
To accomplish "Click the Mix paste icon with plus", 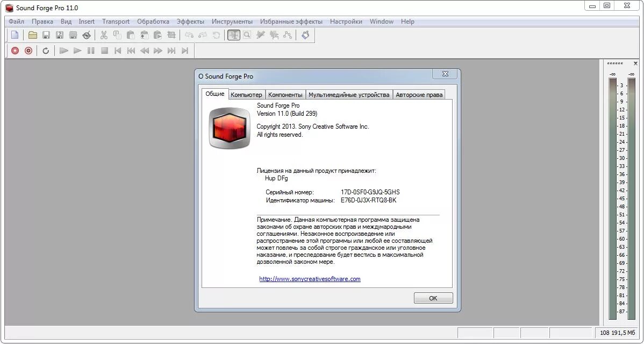I will click(x=145, y=35).
